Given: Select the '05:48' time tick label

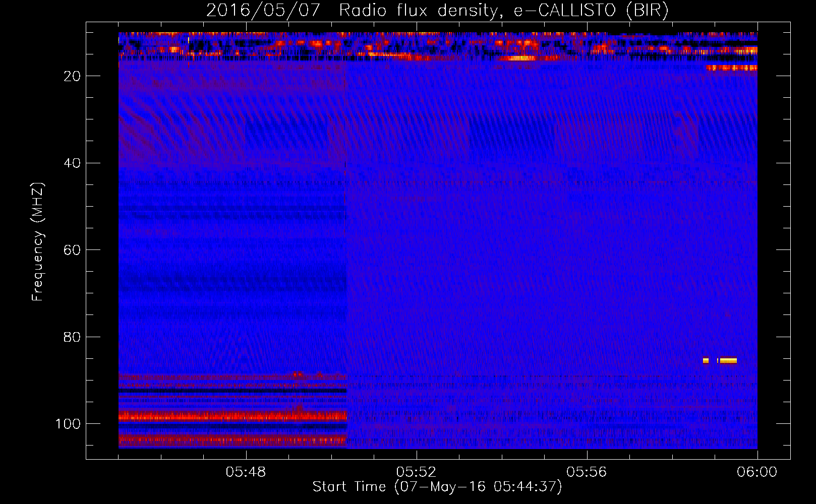Looking at the screenshot, I should 246,472.
